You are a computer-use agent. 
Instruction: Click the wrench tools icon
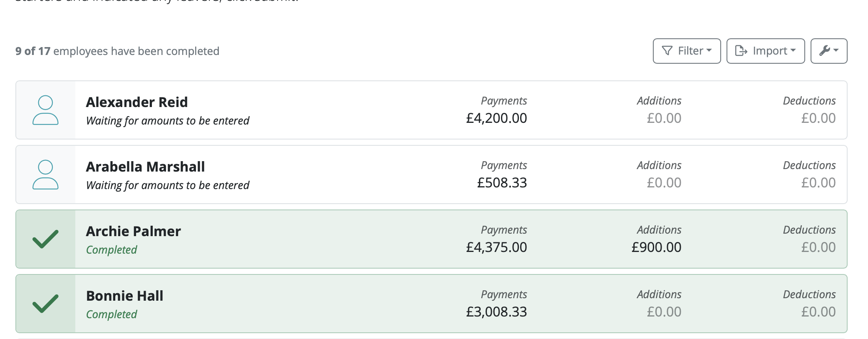pyautogui.click(x=824, y=51)
